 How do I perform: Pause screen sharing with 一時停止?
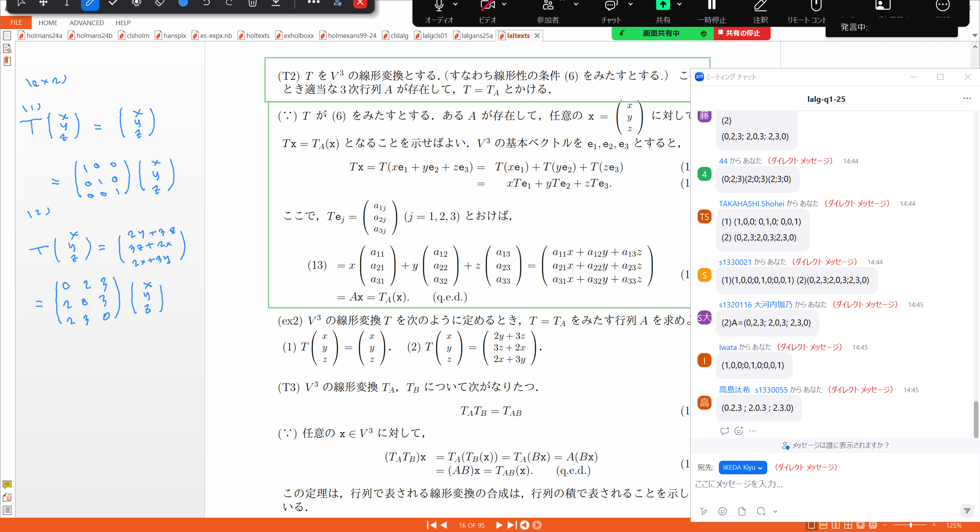711,12
